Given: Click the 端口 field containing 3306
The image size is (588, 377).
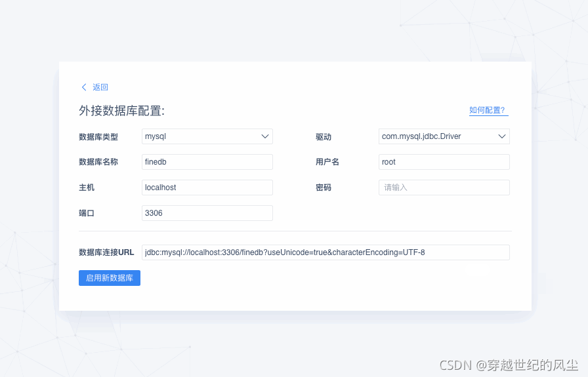Looking at the screenshot, I should pos(207,213).
